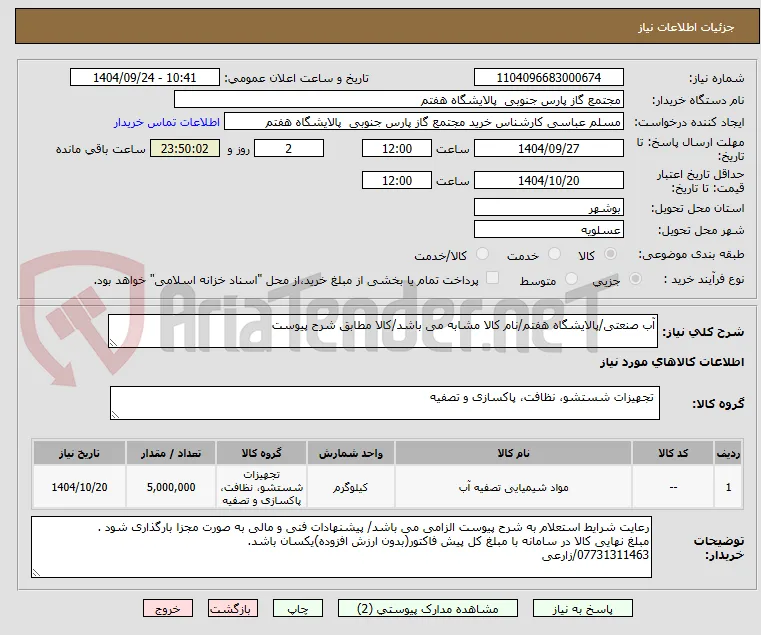Click the بازگشت back button
The image size is (761, 635).
pyautogui.click(x=233, y=608)
